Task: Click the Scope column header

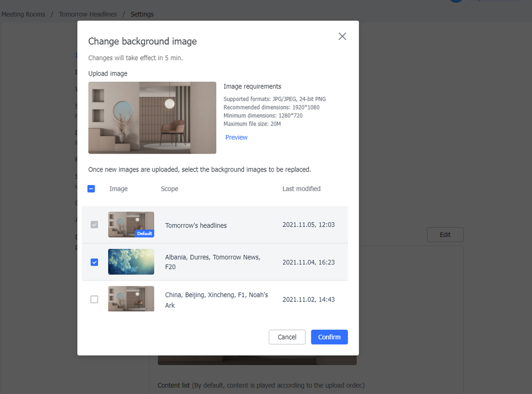Action: (x=169, y=189)
